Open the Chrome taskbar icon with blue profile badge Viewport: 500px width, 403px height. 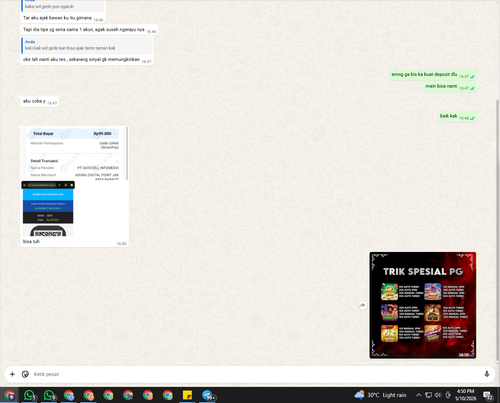[x=69, y=395]
